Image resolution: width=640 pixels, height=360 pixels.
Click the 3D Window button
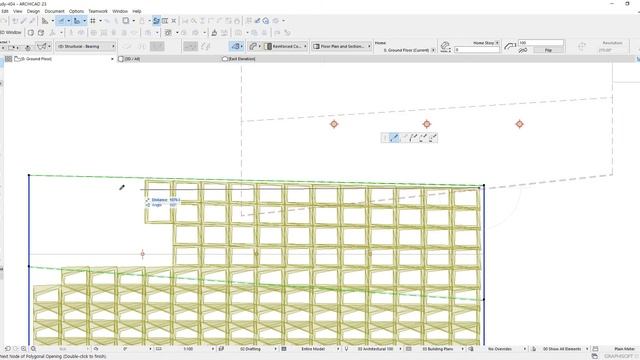(11, 32)
